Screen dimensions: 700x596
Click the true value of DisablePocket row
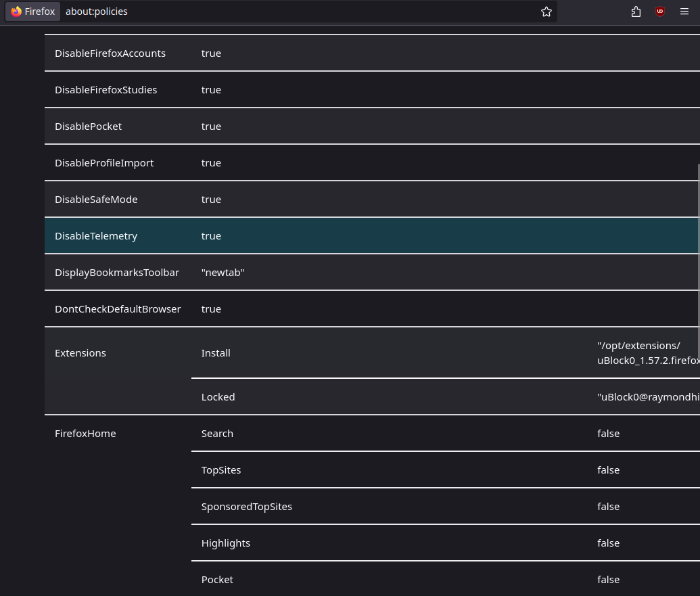[x=211, y=127]
